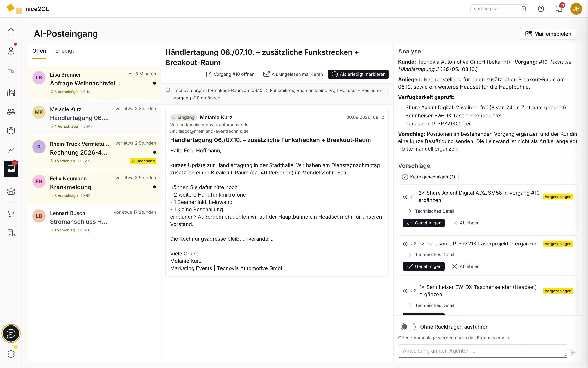
Task: Click Mail einspielen button
Action: [548, 34]
